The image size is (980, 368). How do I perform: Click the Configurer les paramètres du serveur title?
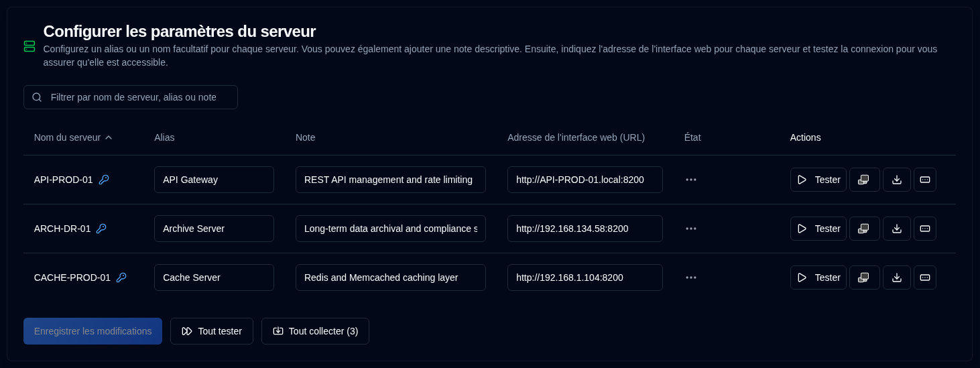click(x=180, y=32)
